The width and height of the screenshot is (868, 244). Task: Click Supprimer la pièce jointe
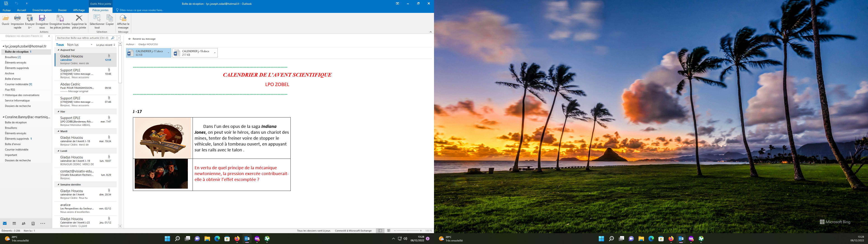(x=79, y=19)
